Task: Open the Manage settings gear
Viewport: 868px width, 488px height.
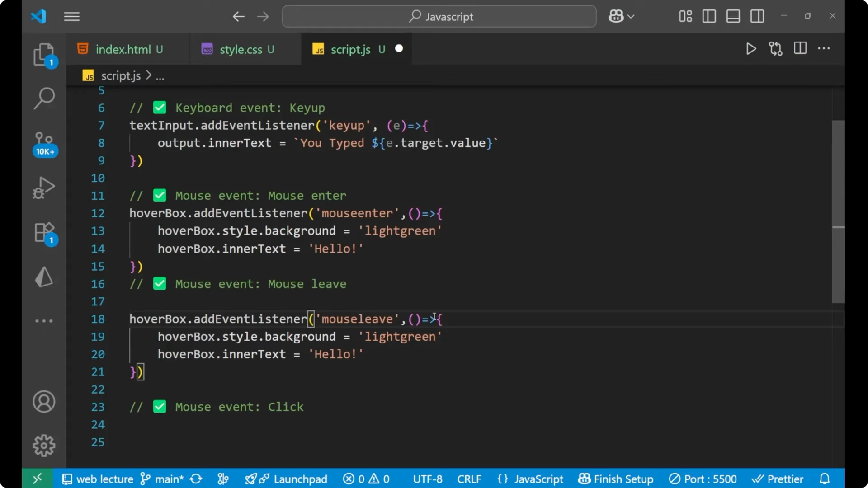Action: 44,445
